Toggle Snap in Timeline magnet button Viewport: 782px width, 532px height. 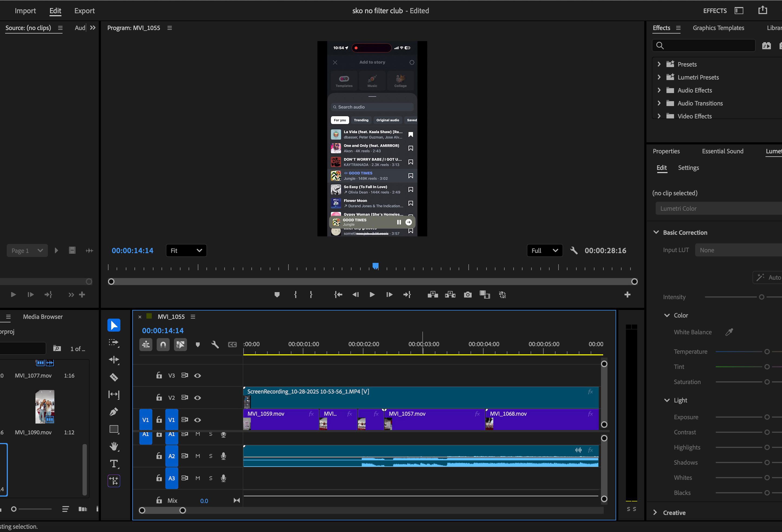pyautogui.click(x=163, y=344)
